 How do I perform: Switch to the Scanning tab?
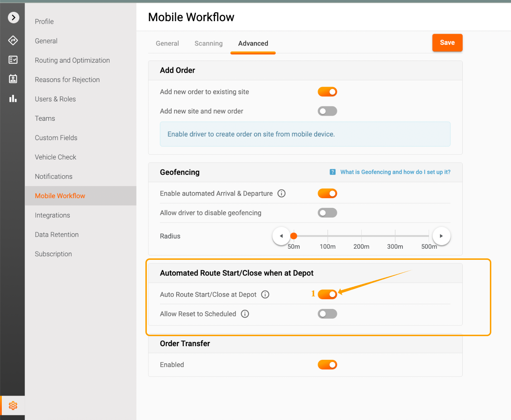pos(208,43)
